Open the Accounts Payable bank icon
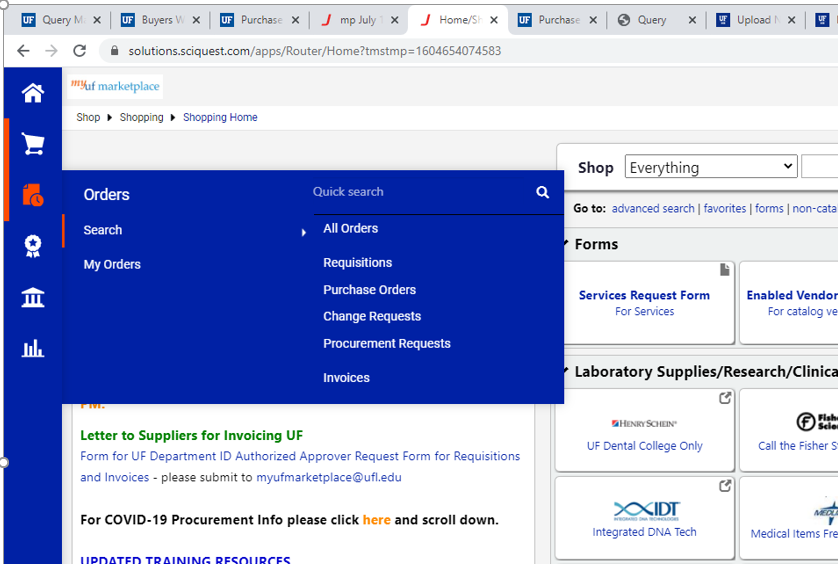Image resolution: width=838 pixels, height=564 pixels. pos(33,298)
